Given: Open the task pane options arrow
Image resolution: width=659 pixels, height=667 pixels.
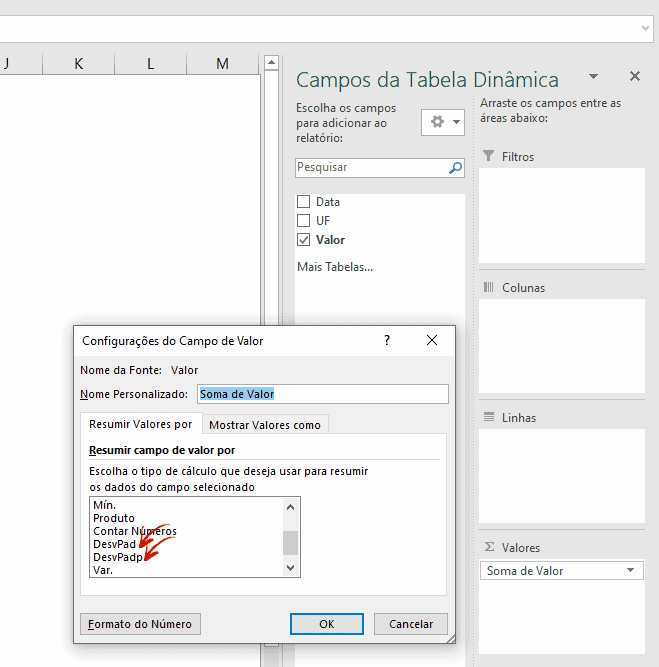Looking at the screenshot, I should point(593,77).
